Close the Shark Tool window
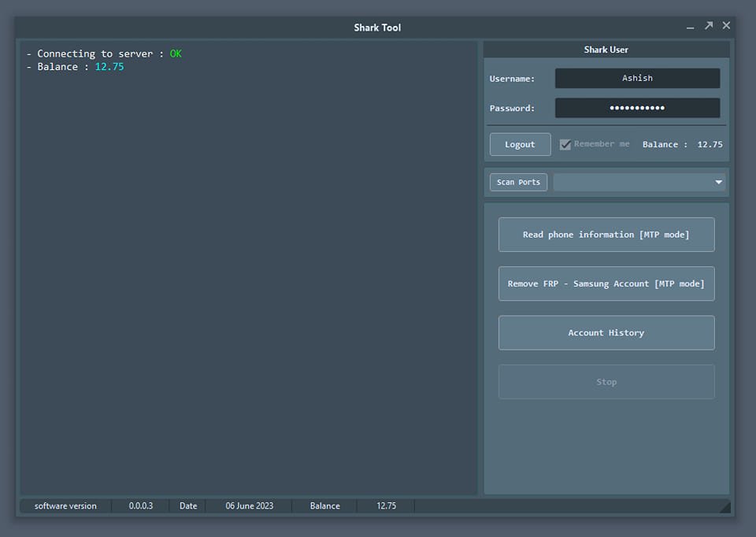This screenshot has width=756, height=537. point(726,25)
